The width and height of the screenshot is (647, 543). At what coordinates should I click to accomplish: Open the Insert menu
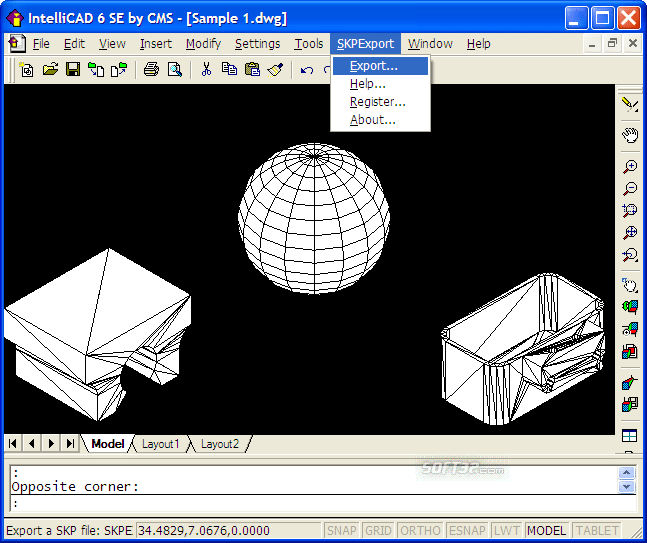pyautogui.click(x=156, y=44)
